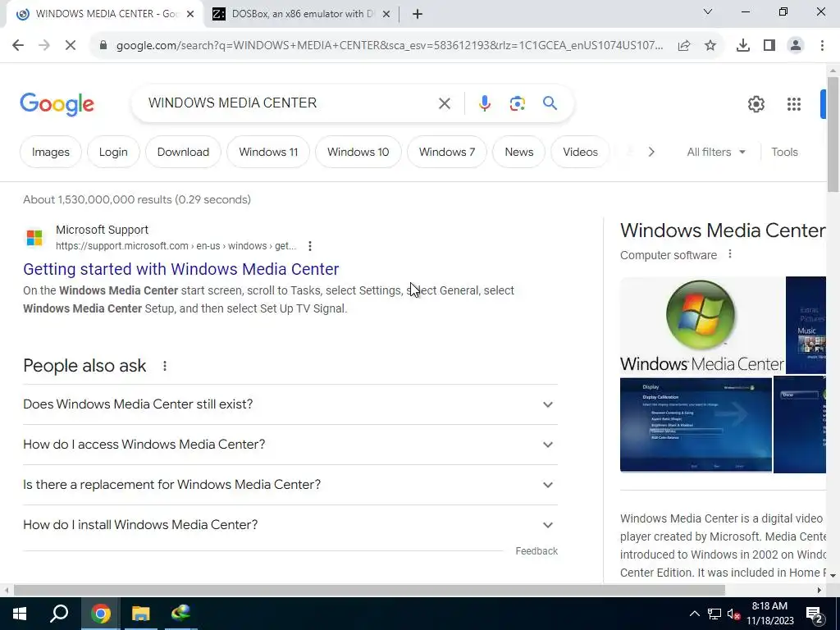Select the Download filter chip
The width and height of the screenshot is (840, 630).
pos(183,152)
